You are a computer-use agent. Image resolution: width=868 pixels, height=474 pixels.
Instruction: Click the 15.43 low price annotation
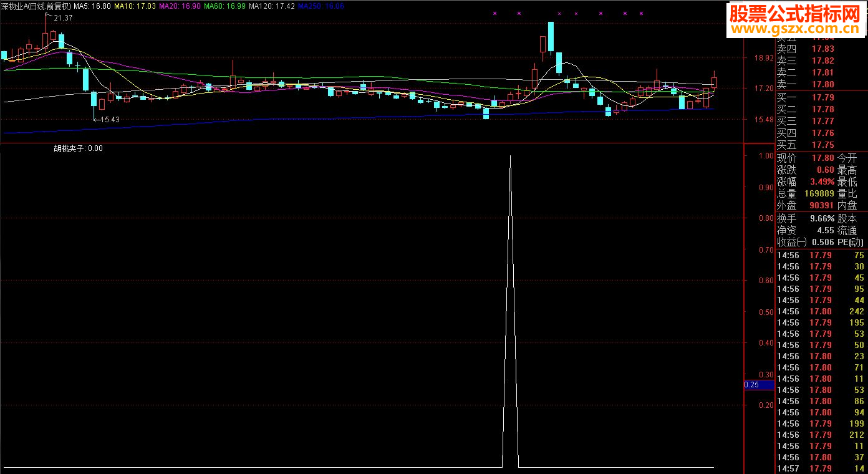tap(109, 119)
